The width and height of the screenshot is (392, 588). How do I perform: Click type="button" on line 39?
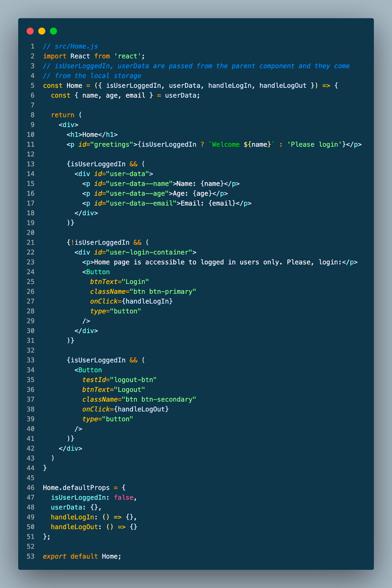tap(108, 419)
